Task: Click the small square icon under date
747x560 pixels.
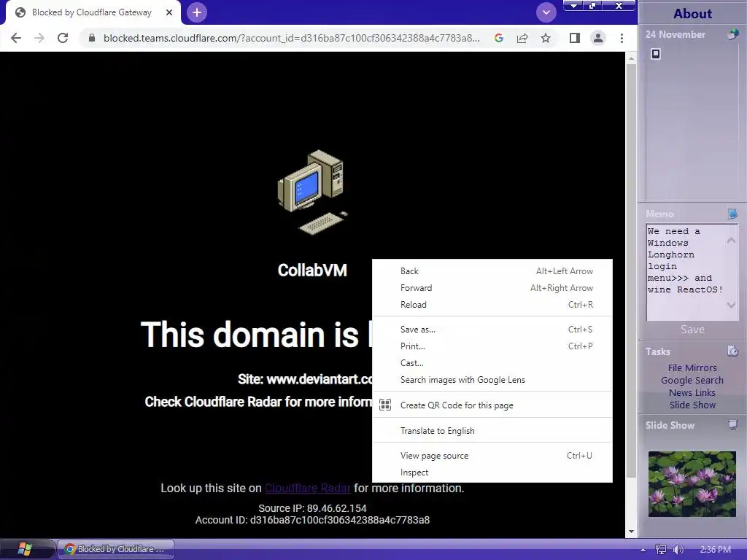Action: 656,54
